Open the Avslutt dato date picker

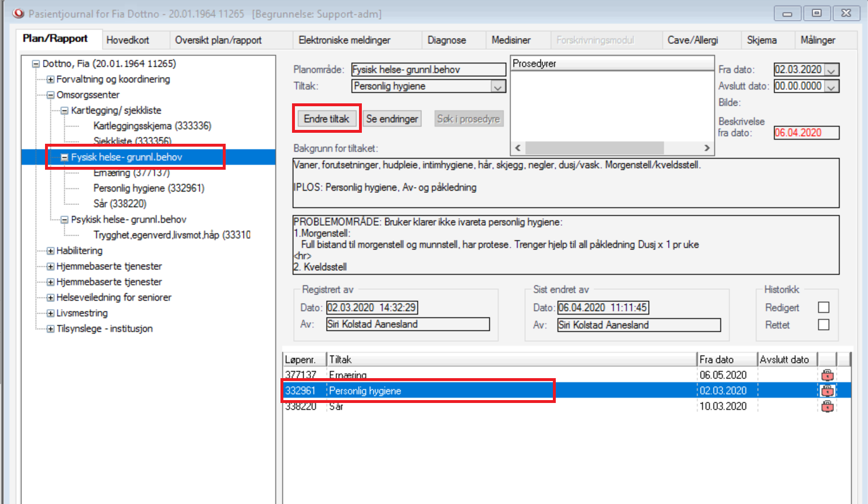(x=831, y=87)
